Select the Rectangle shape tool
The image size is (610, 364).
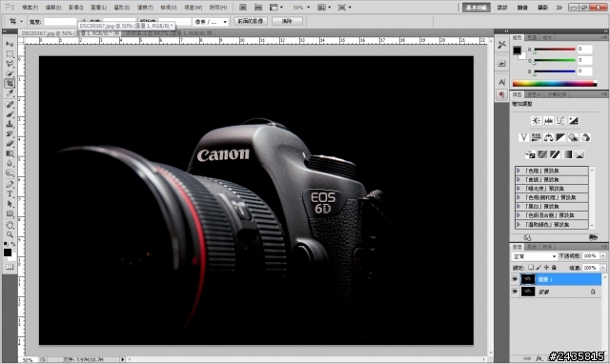(10, 213)
